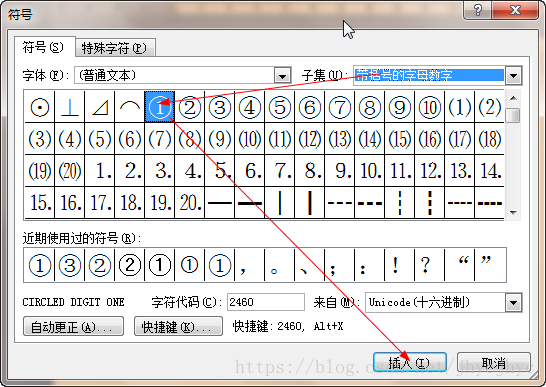Select the parenthesized (7) symbol
Screen dimensions: 546x387
(x=159, y=139)
